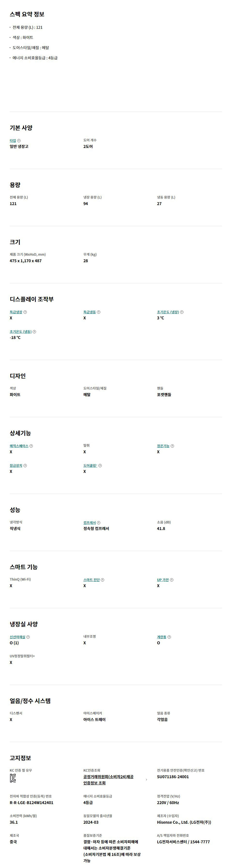Open help tooltip beside 특급냉장

point(25,312)
